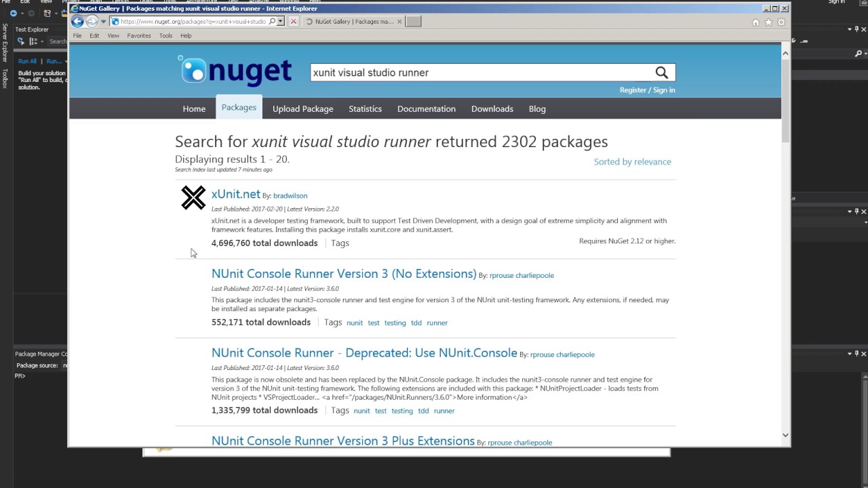868x488 pixels.
Task: Open the search options dropdown in the right panel
Action: coord(865,54)
